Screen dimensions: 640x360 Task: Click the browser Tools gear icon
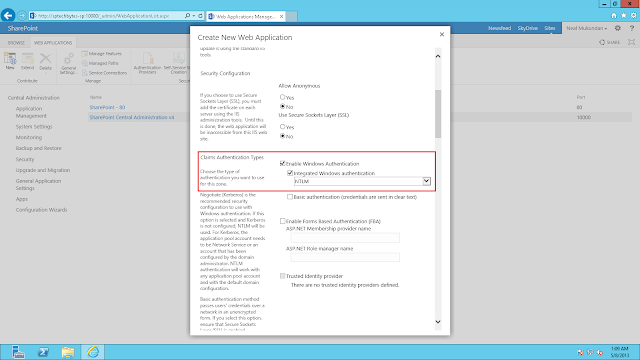(633, 16)
